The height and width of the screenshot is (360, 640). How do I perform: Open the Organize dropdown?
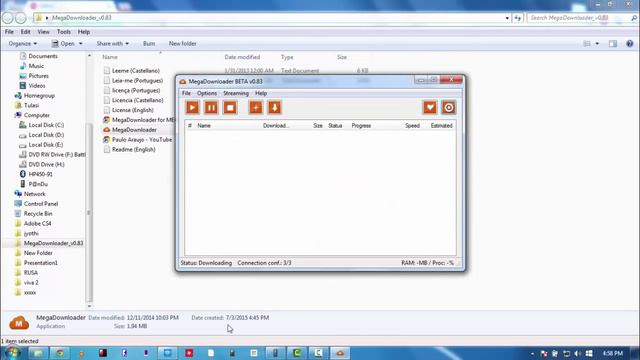[x=22, y=44]
